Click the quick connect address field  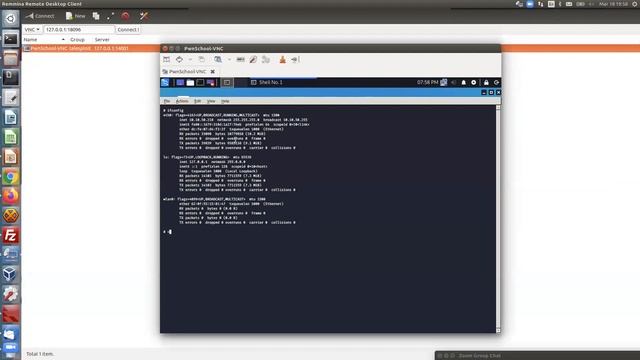point(79,29)
